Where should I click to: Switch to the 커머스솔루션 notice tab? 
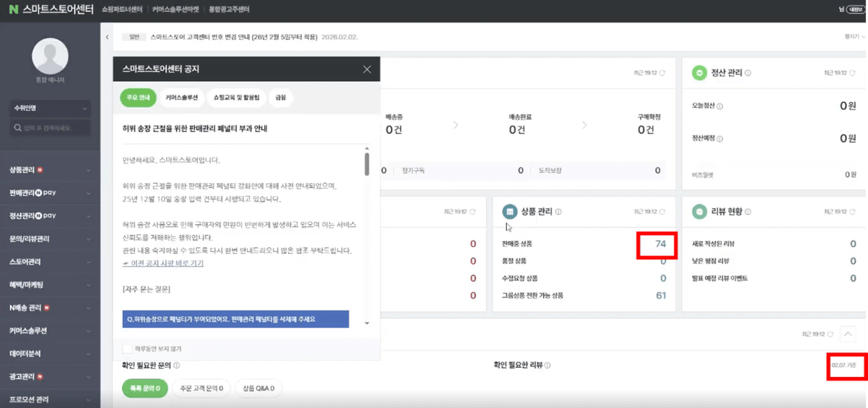pyautogui.click(x=182, y=98)
